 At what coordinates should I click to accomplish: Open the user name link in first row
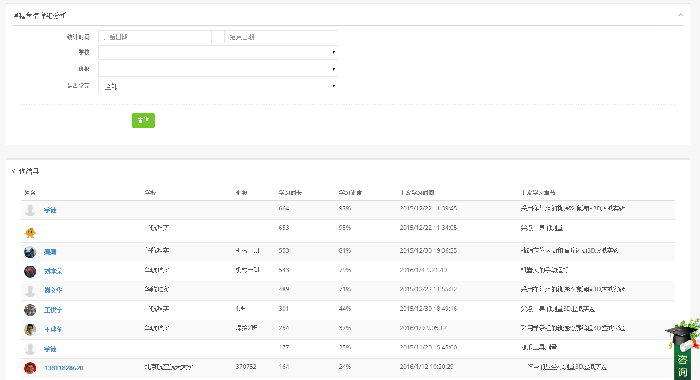[50, 210]
